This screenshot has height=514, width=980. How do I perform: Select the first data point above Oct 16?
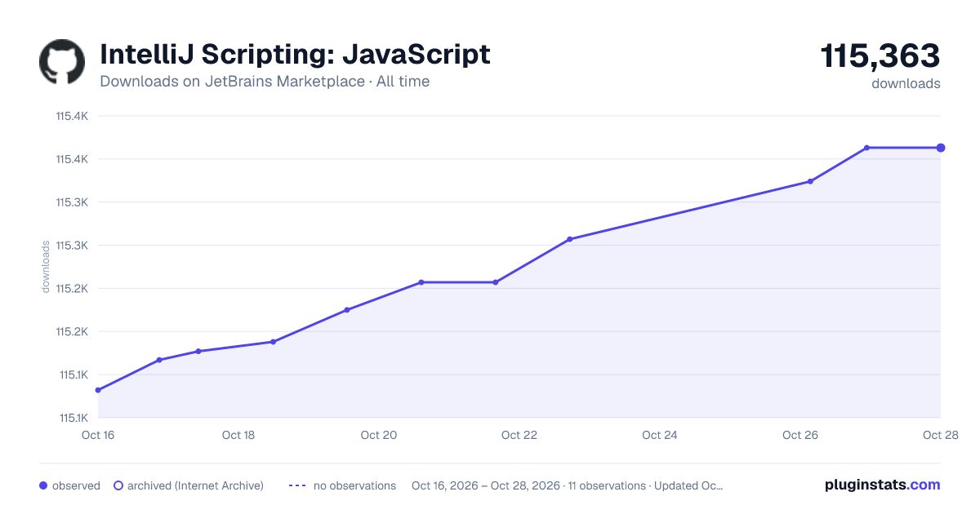tap(98, 390)
